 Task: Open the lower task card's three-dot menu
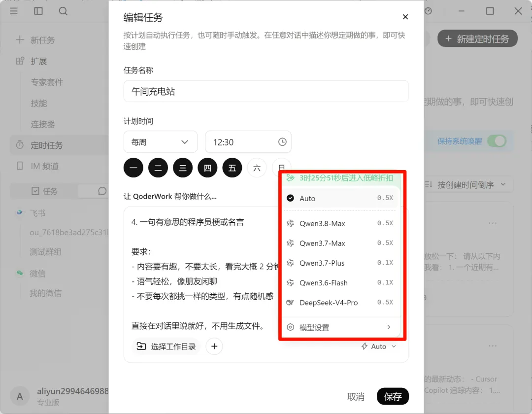(493, 346)
